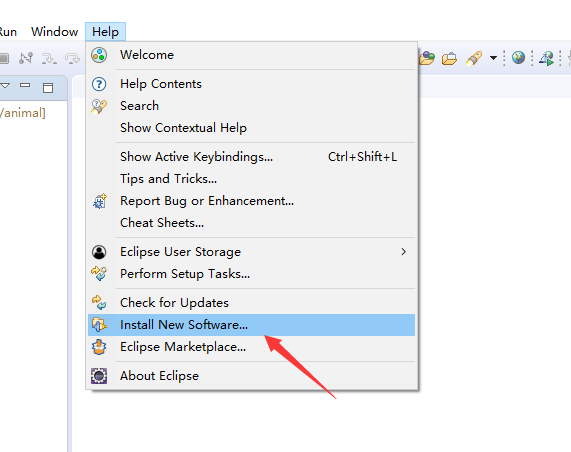Image resolution: width=571 pixels, height=452 pixels.
Task: Click the Step Over toolbar icon
Action: 72,58
